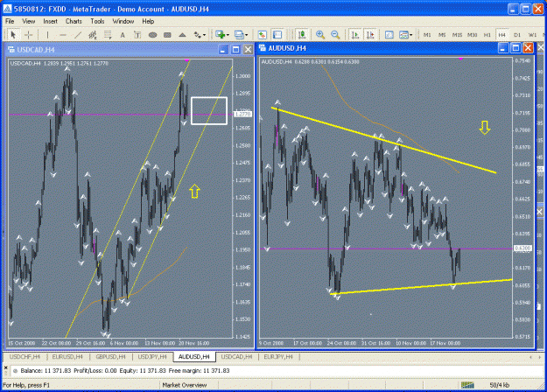Click the Market Overview status bar field
This screenshot has height=392, width=547.
[185, 385]
